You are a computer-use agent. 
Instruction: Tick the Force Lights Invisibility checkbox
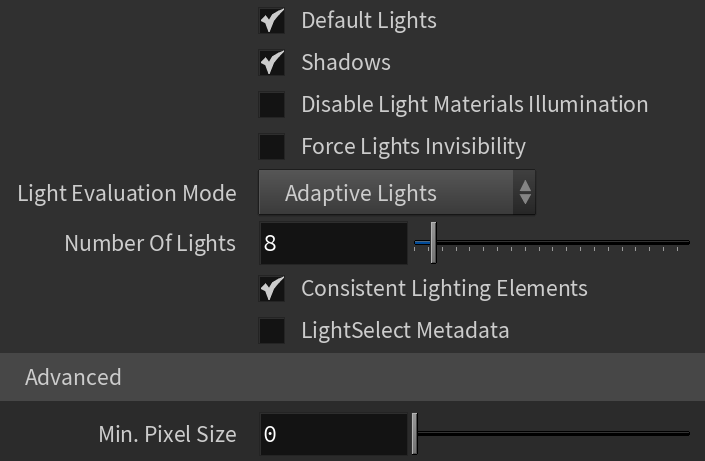(x=272, y=147)
